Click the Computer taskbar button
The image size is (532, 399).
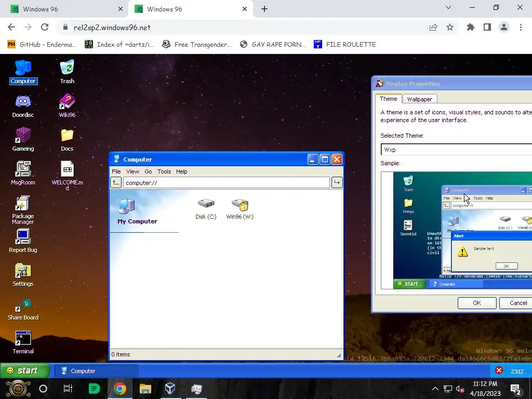coord(96,371)
